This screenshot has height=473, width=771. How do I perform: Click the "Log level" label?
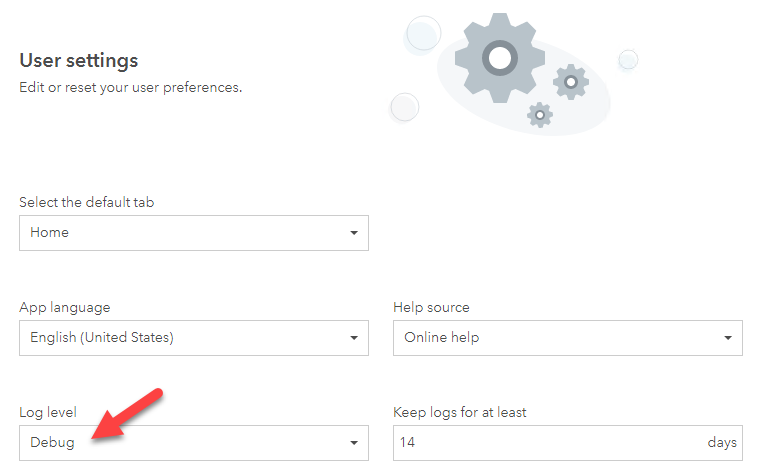click(x=49, y=412)
